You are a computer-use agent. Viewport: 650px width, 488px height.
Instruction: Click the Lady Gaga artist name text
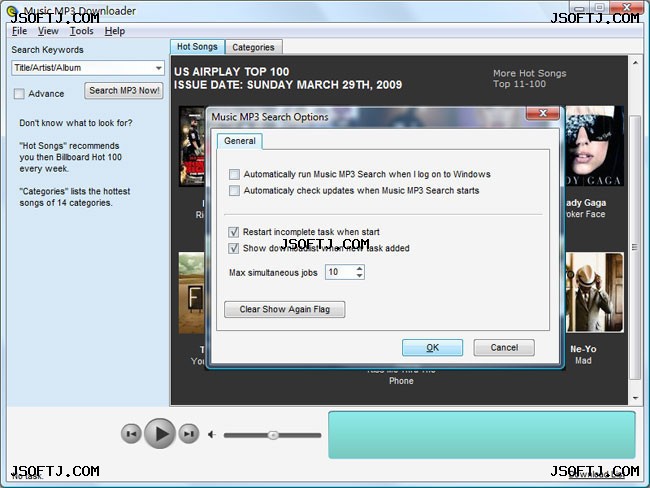586,203
